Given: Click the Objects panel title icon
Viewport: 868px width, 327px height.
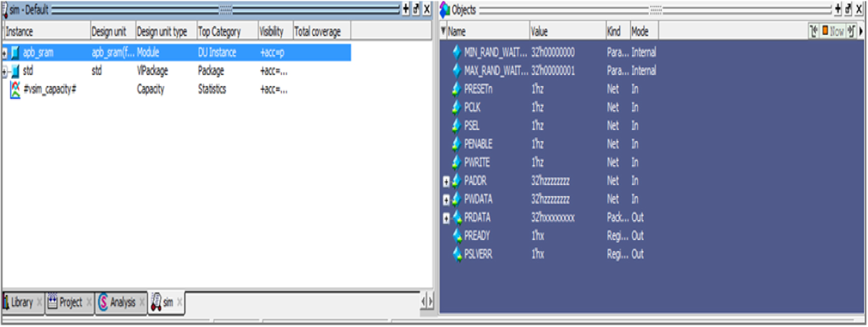Looking at the screenshot, I should (x=445, y=10).
